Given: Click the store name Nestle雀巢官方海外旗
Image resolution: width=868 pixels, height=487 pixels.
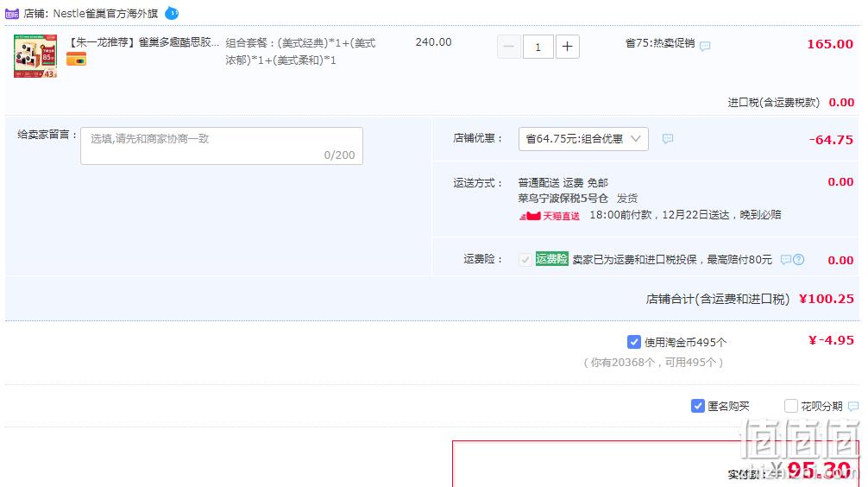Looking at the screenshot, I should pos(105,13).
